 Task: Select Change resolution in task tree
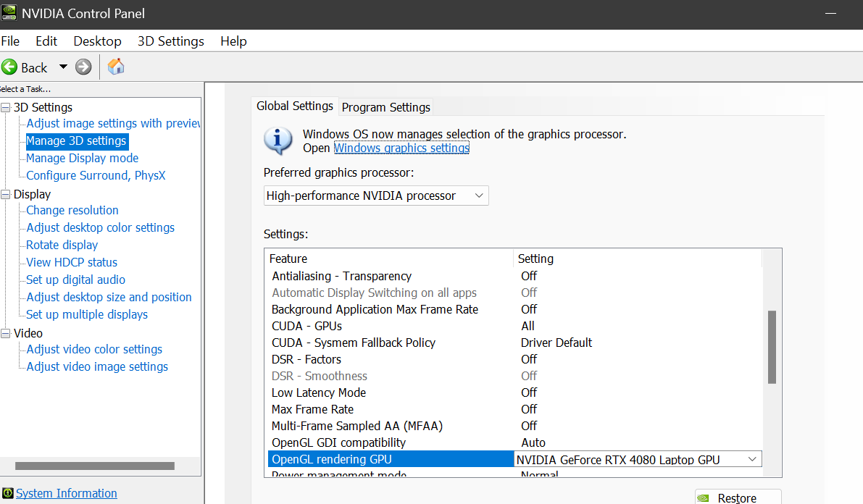[x=72, y=210]
